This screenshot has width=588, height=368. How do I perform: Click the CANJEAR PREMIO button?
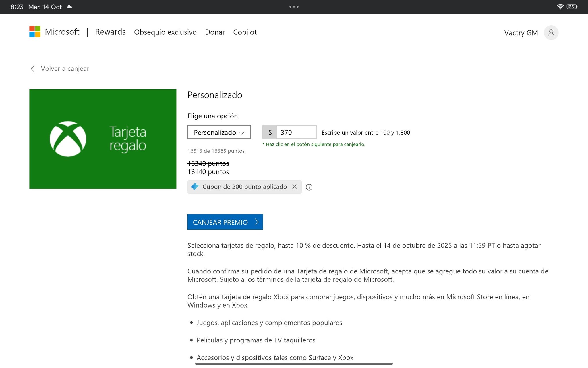click(x=225, y=222)
